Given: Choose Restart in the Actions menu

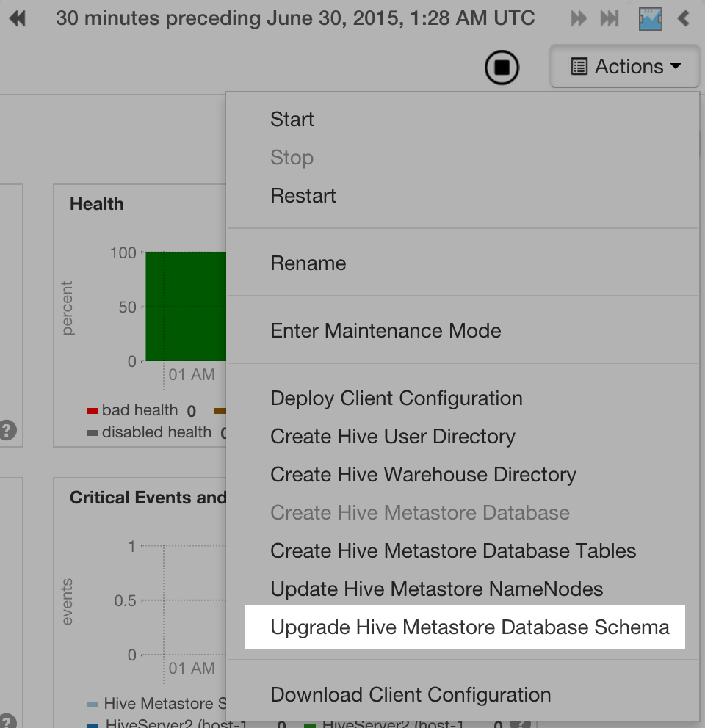Looking at the screenshot, I should [303, 195].
